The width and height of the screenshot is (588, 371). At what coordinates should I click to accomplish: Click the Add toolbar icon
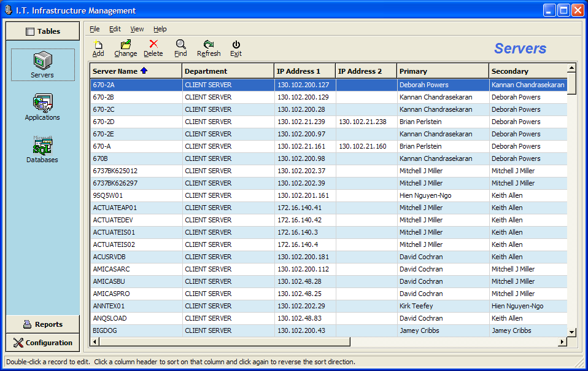[x=98, y=45]
